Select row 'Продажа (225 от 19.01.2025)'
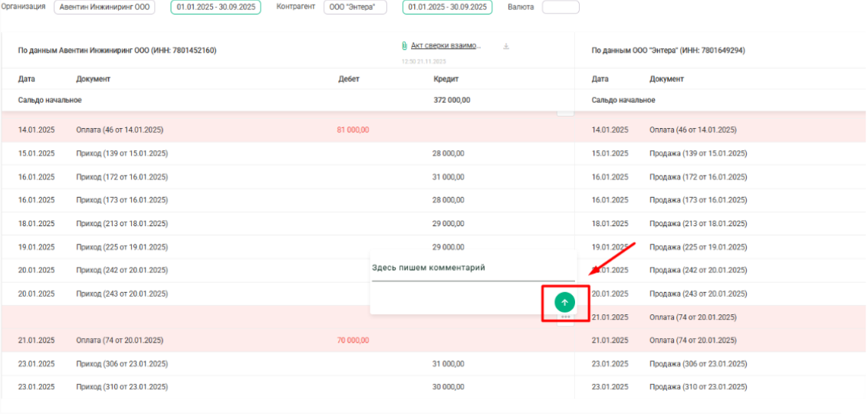This screenshot has width=868, height=414. (x=698, y=247)
